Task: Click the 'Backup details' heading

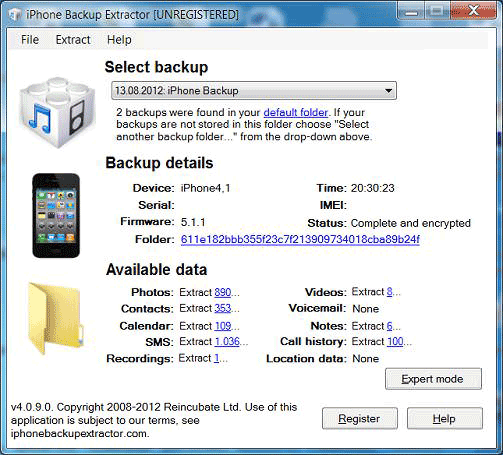Action: point(159,163)
